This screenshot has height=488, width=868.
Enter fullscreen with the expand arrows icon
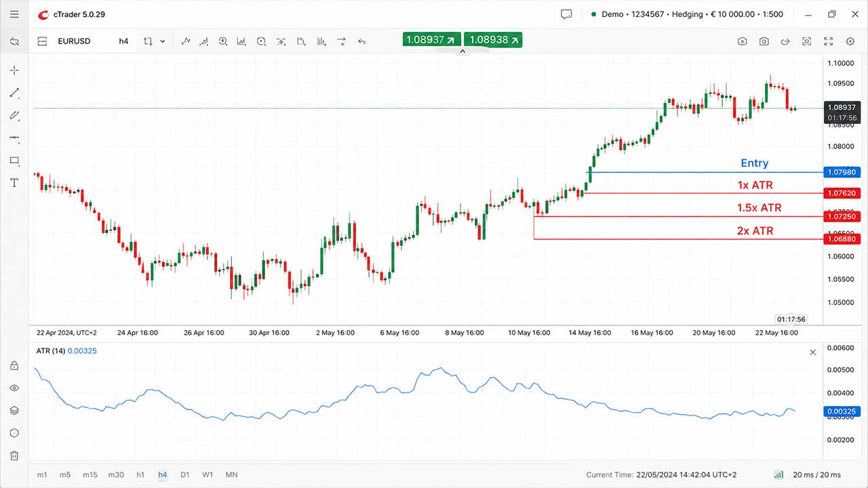click(828, 41)
